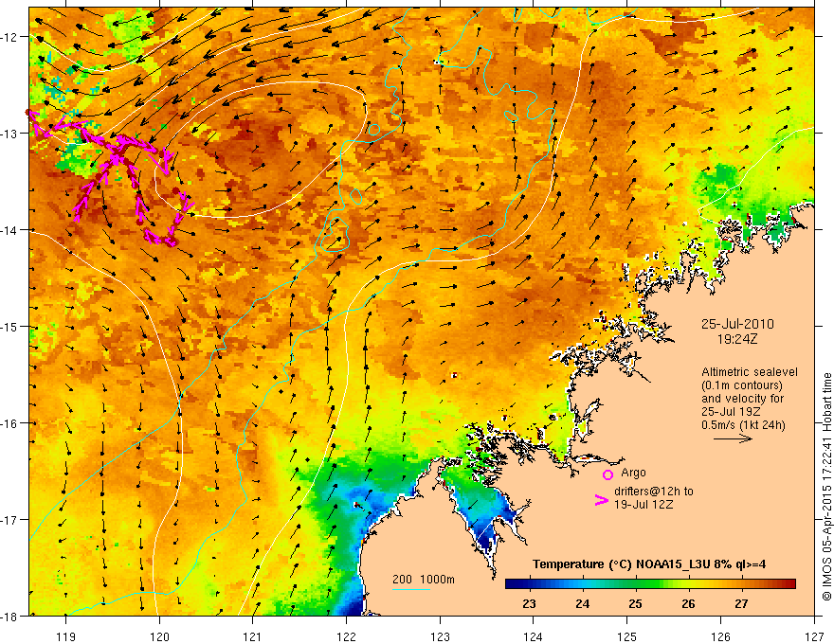This screenshot has width=834, height=644.
Task: Click the '200' depth contour label
Action: point(402,580)
